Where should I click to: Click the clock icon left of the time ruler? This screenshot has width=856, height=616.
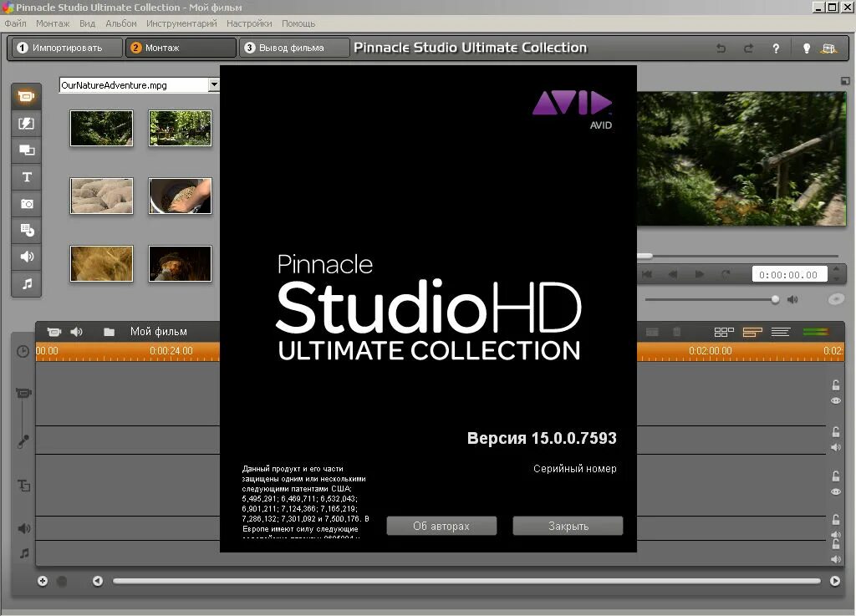click(23, 351)
